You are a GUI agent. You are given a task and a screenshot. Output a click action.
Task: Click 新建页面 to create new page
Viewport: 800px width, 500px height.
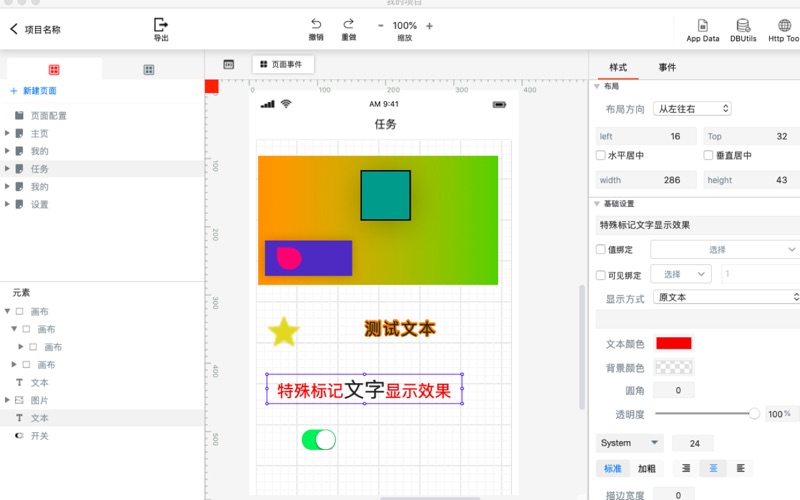tap(34, 91)
